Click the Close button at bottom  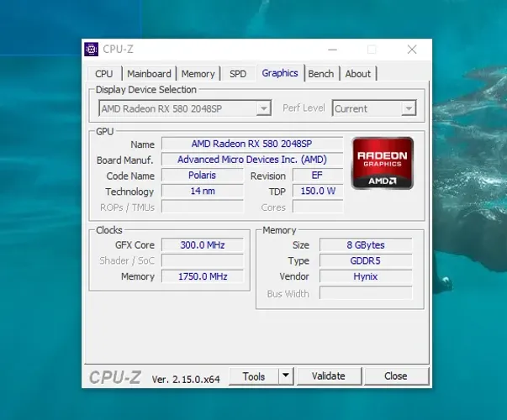click(396, 376)
